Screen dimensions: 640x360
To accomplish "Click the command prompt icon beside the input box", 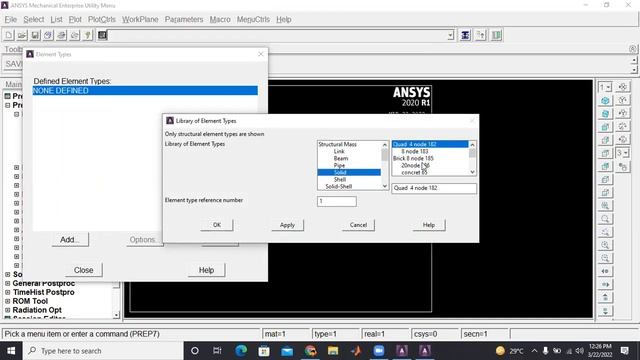I will pyautogui.click(x=102, y=35).
